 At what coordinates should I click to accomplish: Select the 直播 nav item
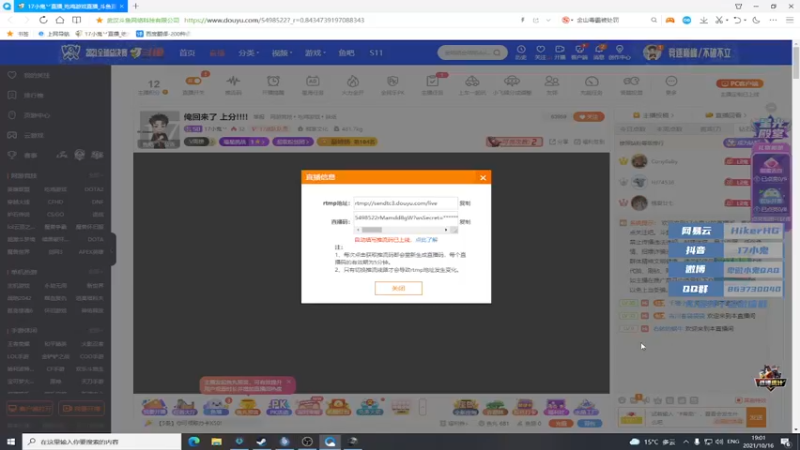click(x=217, y=53)
